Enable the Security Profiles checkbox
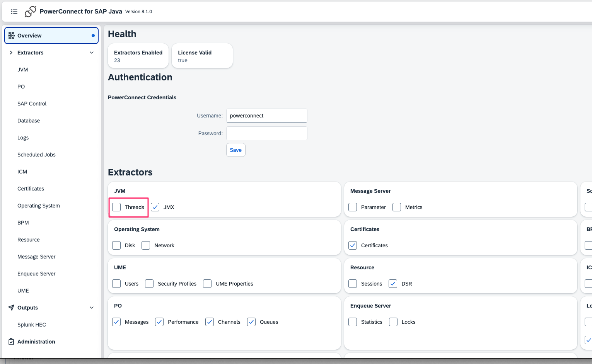This screenshot has height=364, width=592. click(x=149, y=284)
